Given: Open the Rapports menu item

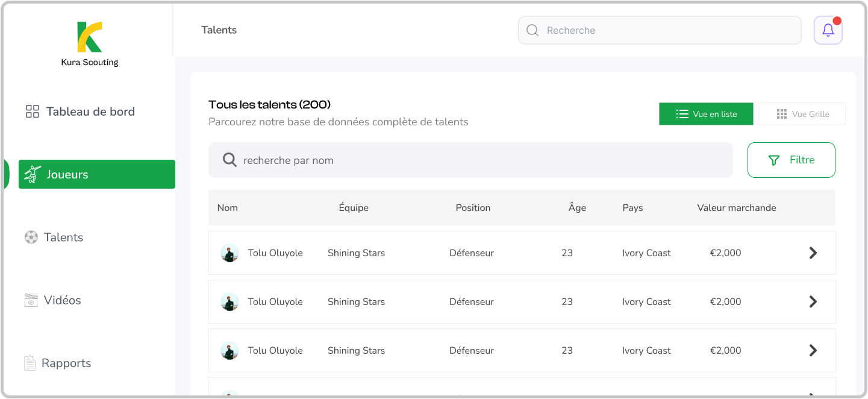Looking at the screenshot, I should pyautogui.click(x=66, y=363).
